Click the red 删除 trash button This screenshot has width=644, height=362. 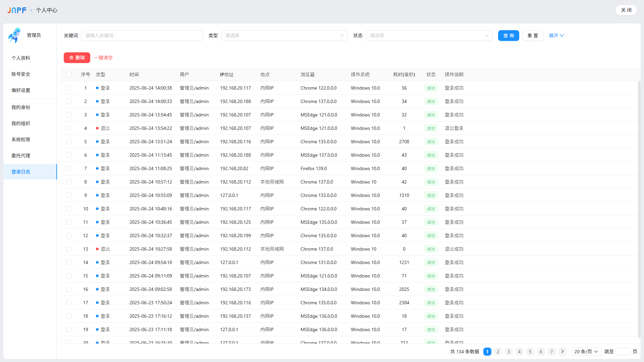coord(77,58)
